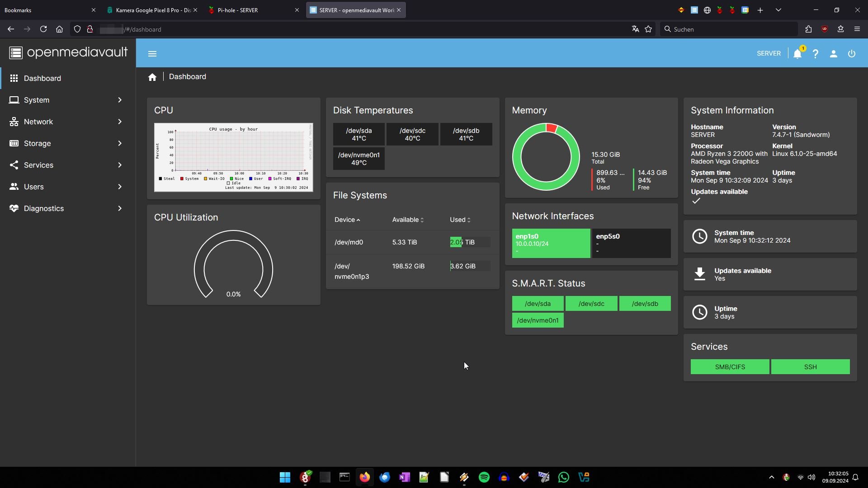
Task: Click the help question mark icon
Action: (815, 54)
